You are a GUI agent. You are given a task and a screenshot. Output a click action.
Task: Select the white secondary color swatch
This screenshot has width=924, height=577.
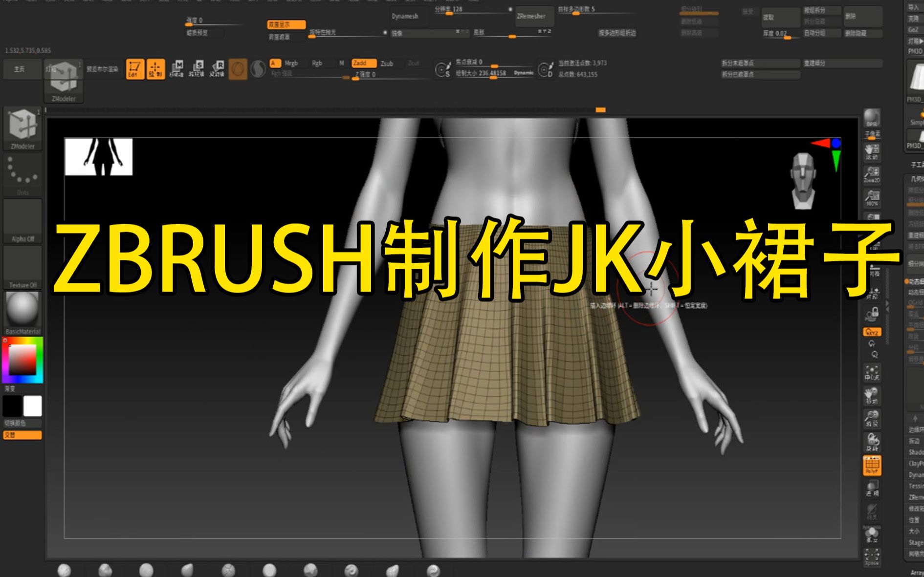(33, 406)
